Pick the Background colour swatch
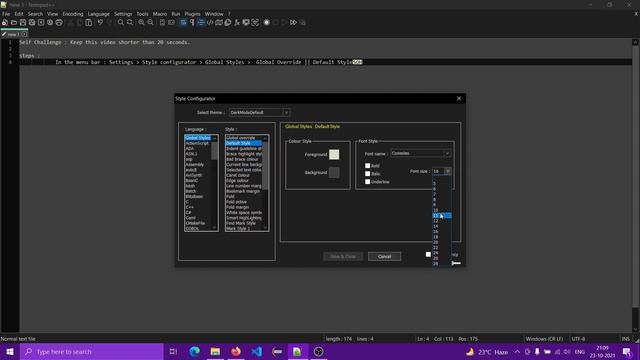Viewport: 640px width, 360px height. pyautogui.click(x=334, y=172)
